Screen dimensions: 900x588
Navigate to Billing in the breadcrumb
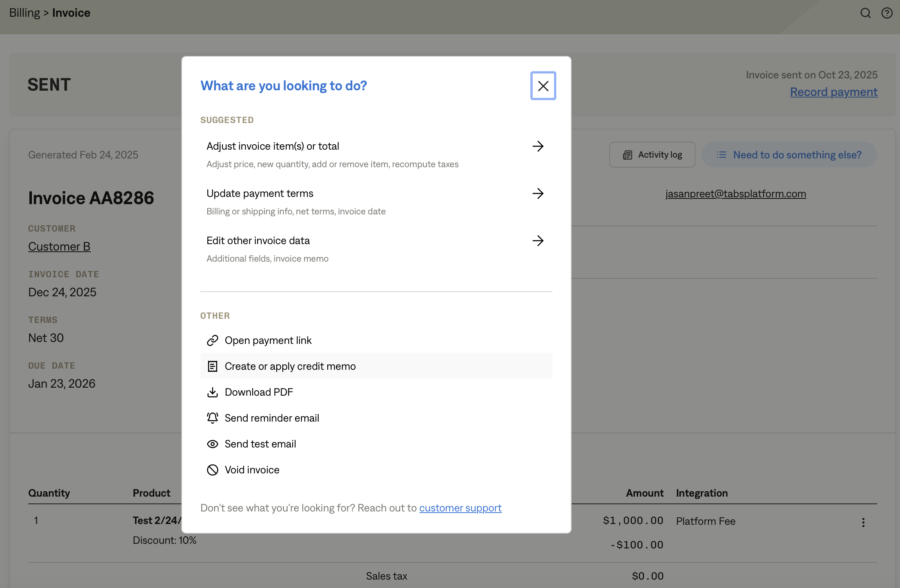pos(24,13)
